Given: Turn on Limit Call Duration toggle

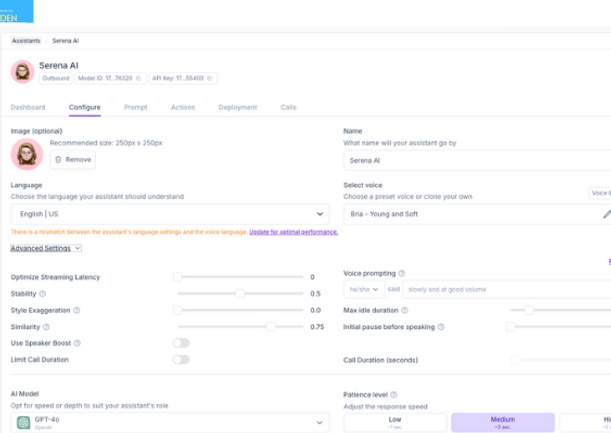Looking at the screenshot, I should [181, 359].
